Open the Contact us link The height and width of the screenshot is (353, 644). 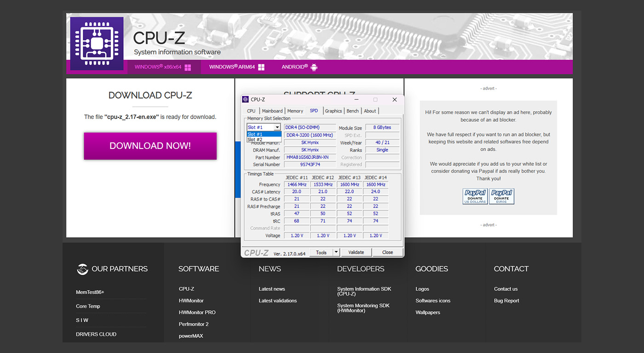(x=506, y=289)
